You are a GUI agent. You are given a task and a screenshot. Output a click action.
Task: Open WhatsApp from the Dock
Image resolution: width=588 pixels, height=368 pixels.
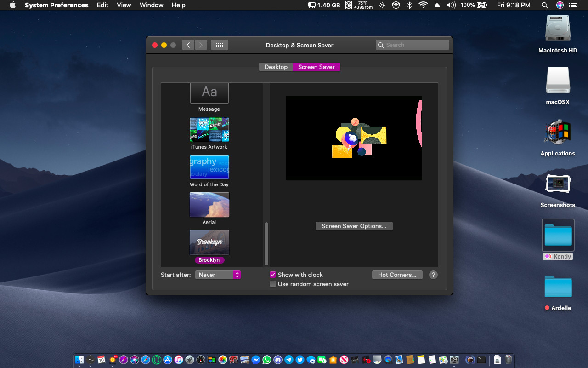pyautogui.click(x=267, y=360)
